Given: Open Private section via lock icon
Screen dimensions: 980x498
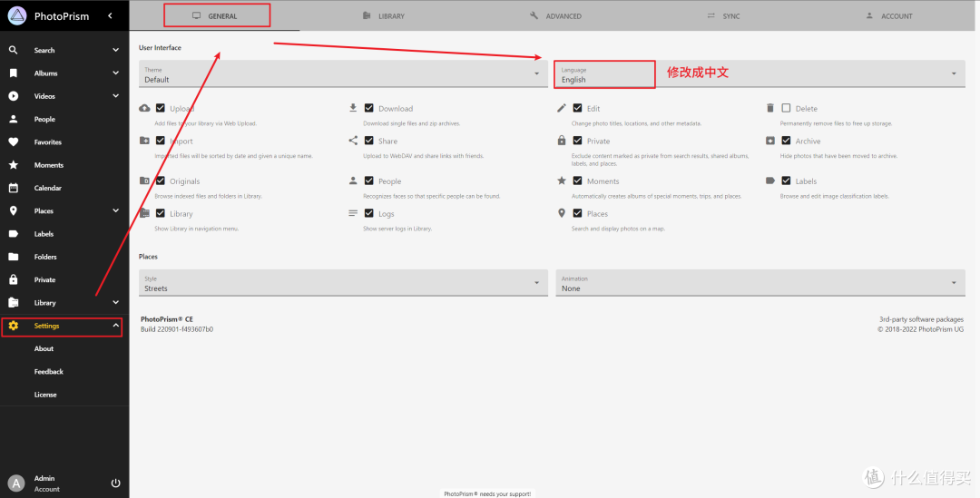Looking at the screenshot, I should (14, 279).
